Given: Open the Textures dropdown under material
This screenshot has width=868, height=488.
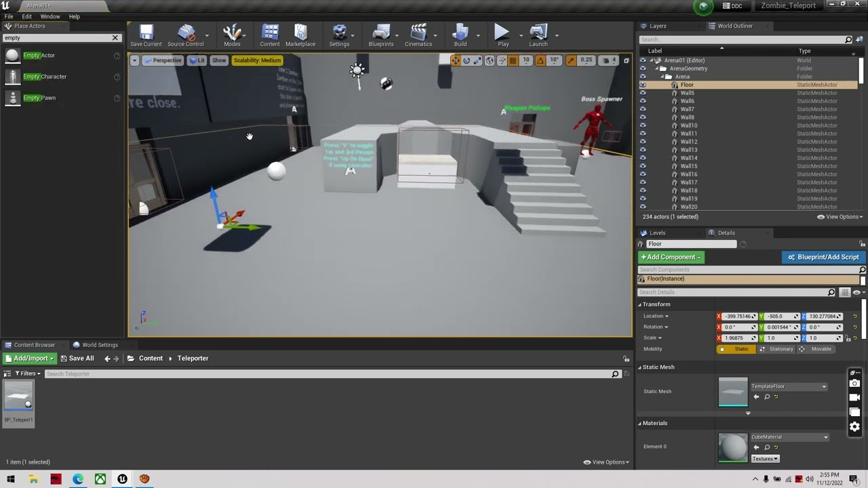Looking at the screenshot, I should [765, 459].
